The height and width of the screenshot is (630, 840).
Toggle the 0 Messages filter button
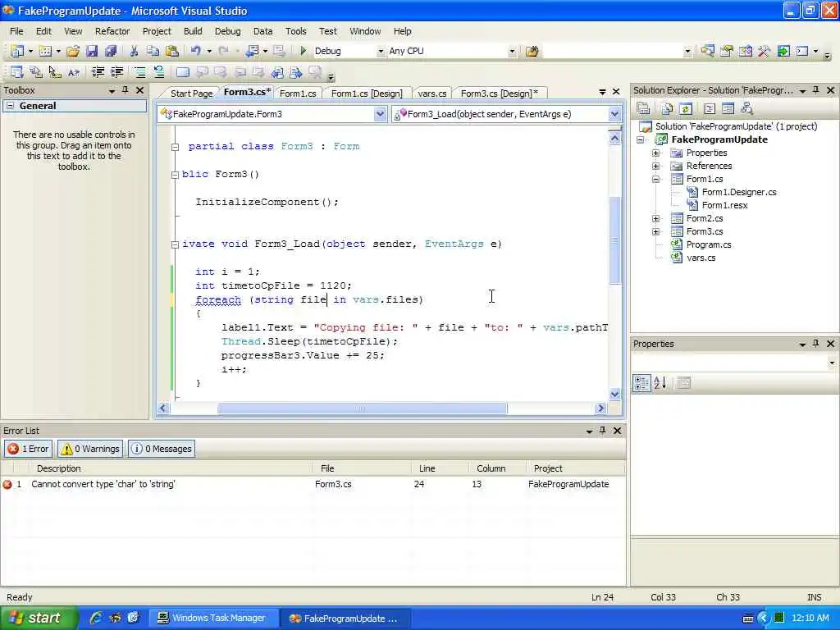pyautogui.click(x=162, y=449)
